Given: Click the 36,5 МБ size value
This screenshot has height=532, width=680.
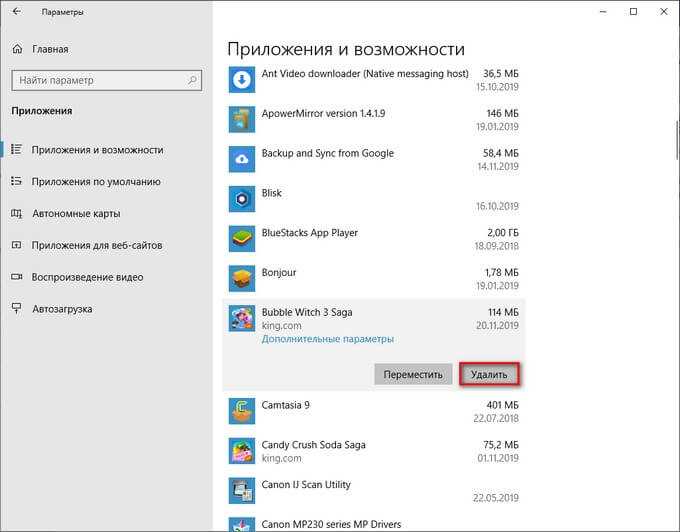Looking at the screenshot, I should click(501, 74).
